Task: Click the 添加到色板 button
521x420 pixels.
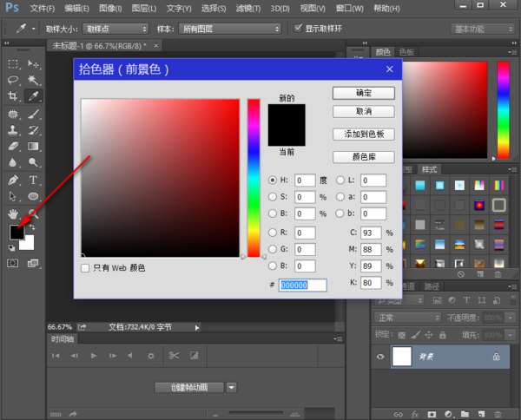Action: (364, 135)
